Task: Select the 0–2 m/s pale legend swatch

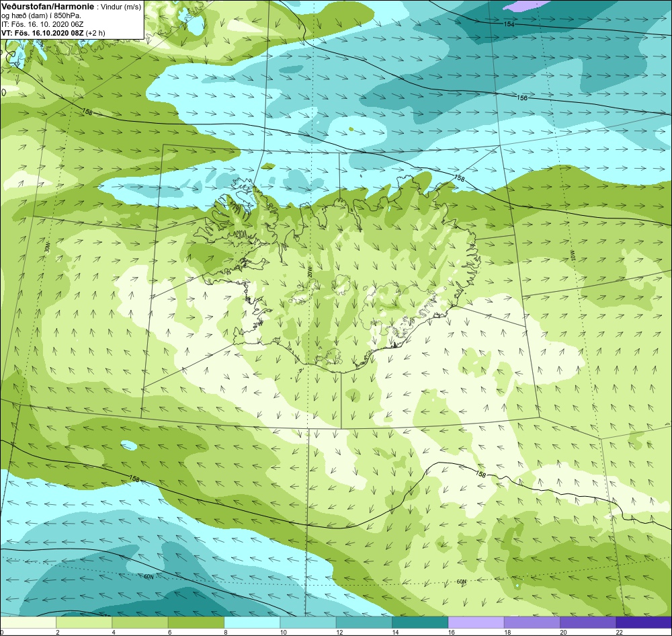Action: click(28, 622)
